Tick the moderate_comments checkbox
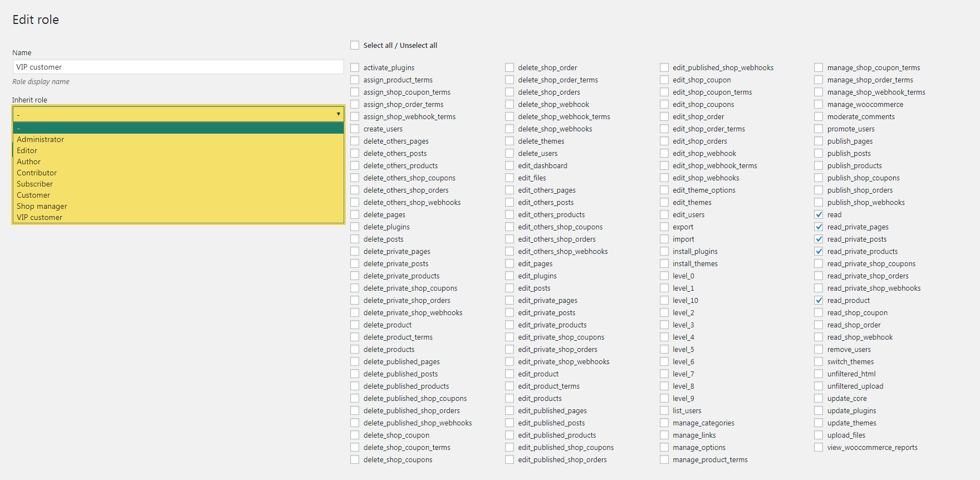 click(819, 116)
